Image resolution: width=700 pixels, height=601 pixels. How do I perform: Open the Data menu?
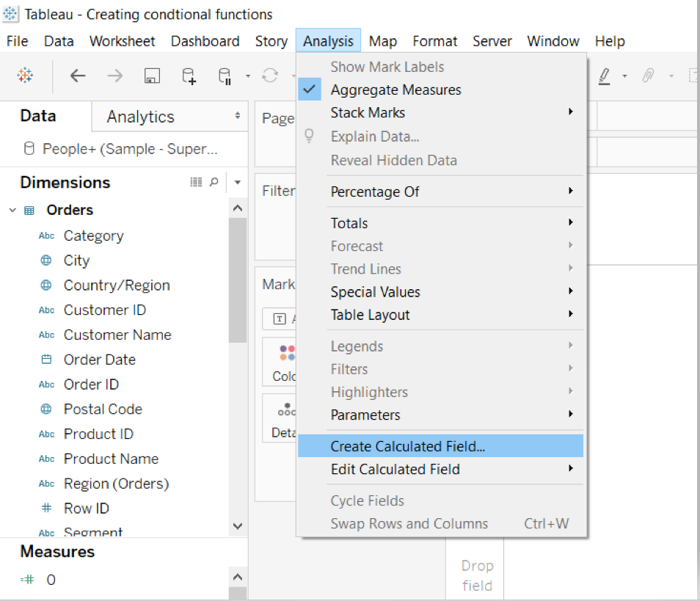(x=59, y=41)
